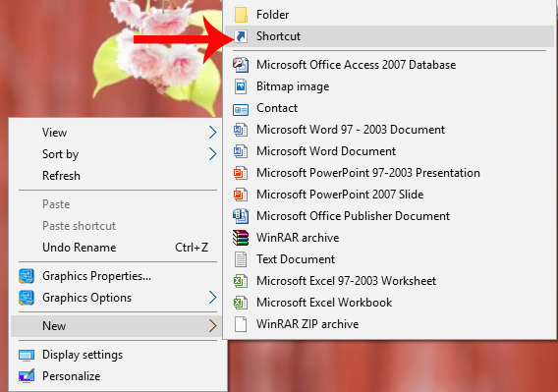Open the Sort by menu entry
This screenshot has height=392, width=558.
click(115, 154)
